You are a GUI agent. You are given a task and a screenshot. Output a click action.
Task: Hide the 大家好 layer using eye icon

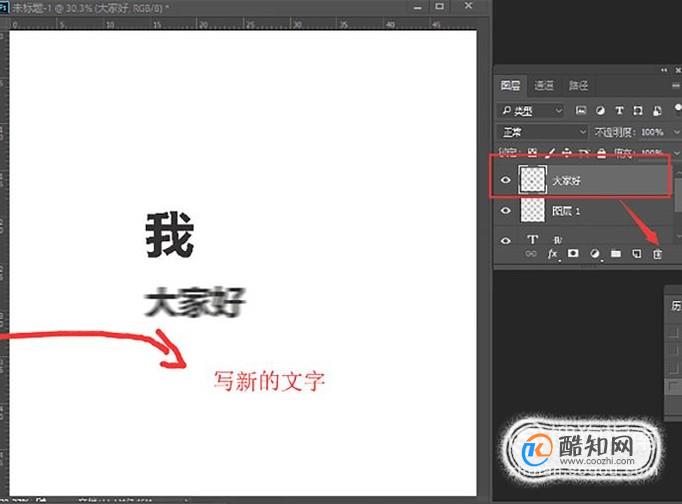(x=505, y=180)
